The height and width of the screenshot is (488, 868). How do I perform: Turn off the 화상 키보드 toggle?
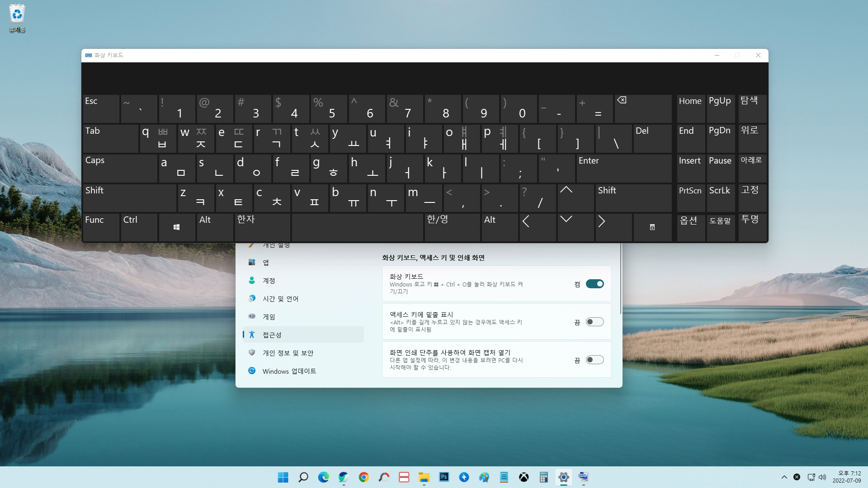click(x=594, y=284)
